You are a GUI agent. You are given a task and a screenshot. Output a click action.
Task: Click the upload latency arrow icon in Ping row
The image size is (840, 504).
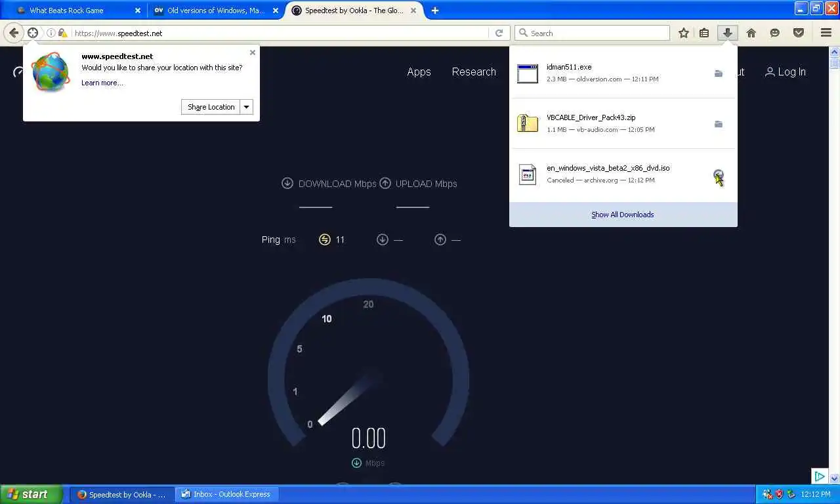[440, 240]
